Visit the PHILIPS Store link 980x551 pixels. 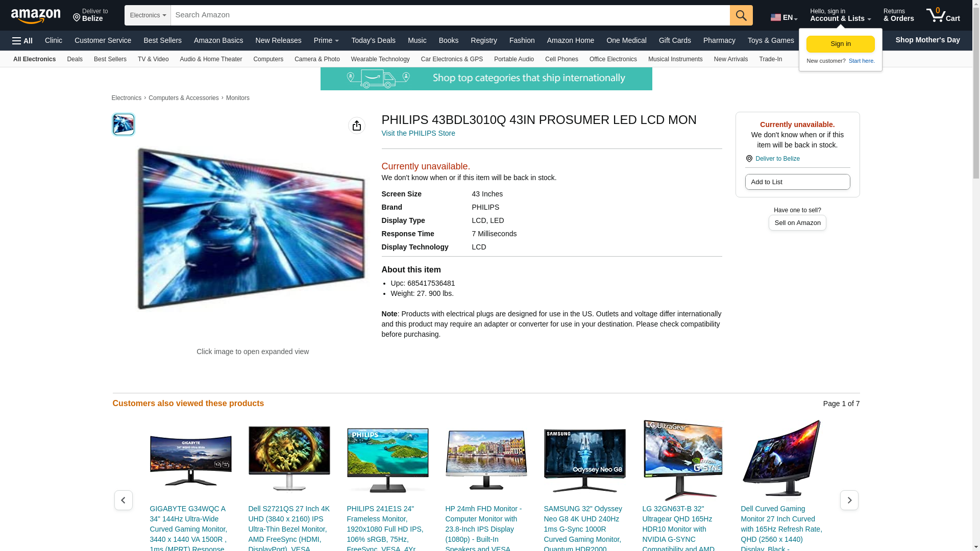[418, 133]
